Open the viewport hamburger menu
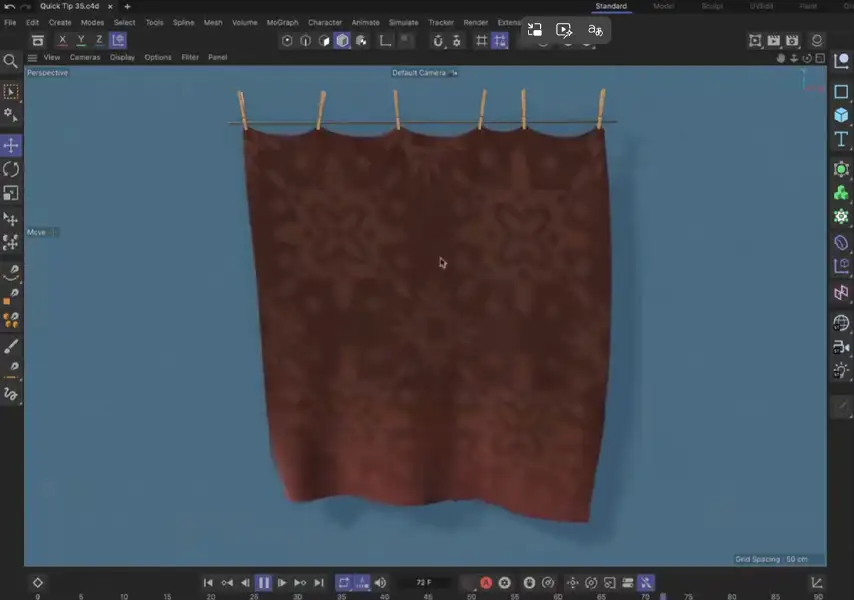Image resolution: width=854 pixels, height=600 pixels. pos(32,58)
